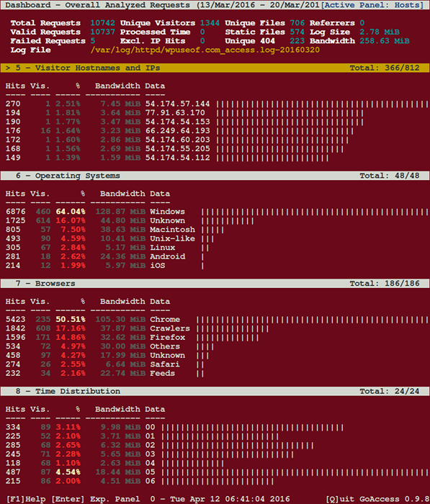The height and width of the screenshot is (504, 430).
Task: Click the Total Requests value 10742
Action: [102, 23]
